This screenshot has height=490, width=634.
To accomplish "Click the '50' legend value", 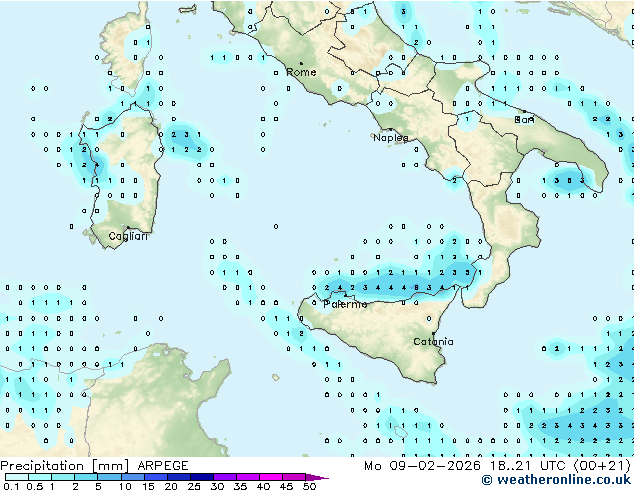I will (310, 486).
